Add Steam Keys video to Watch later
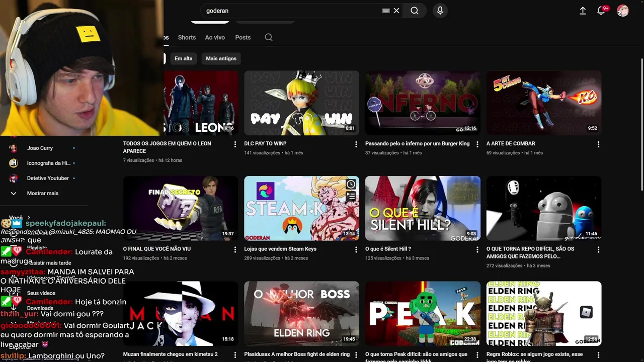This screenshot has height=362, width=644. click(351, 185)
